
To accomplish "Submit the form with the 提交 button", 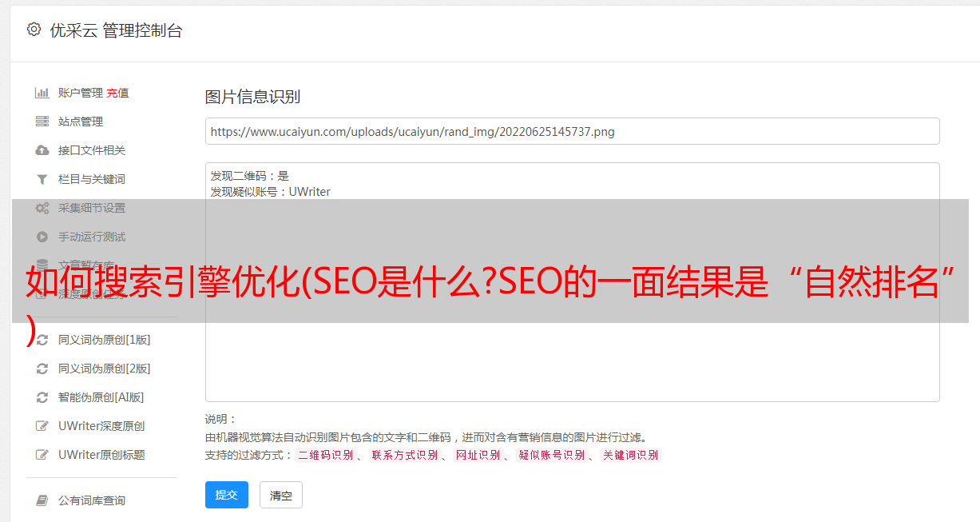I will pyautogui.click(x=227, y=495).
